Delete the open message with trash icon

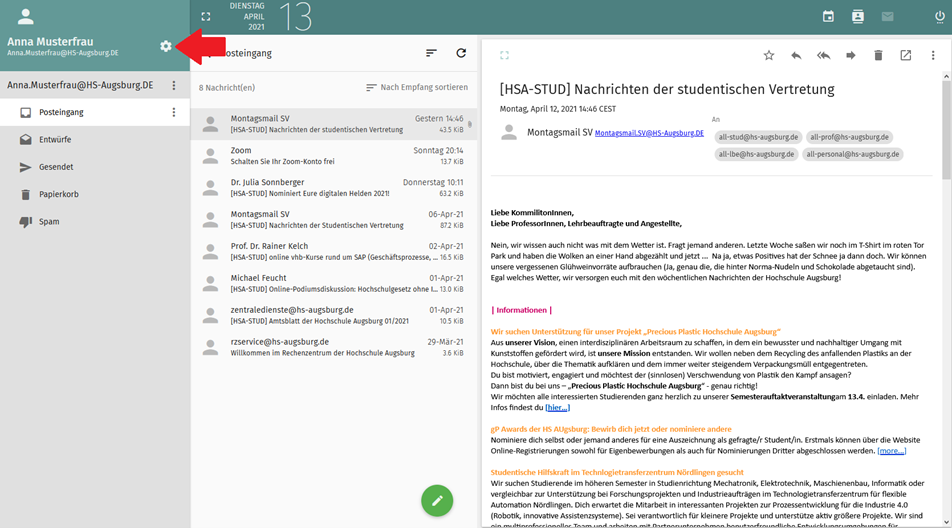(878, 56)
